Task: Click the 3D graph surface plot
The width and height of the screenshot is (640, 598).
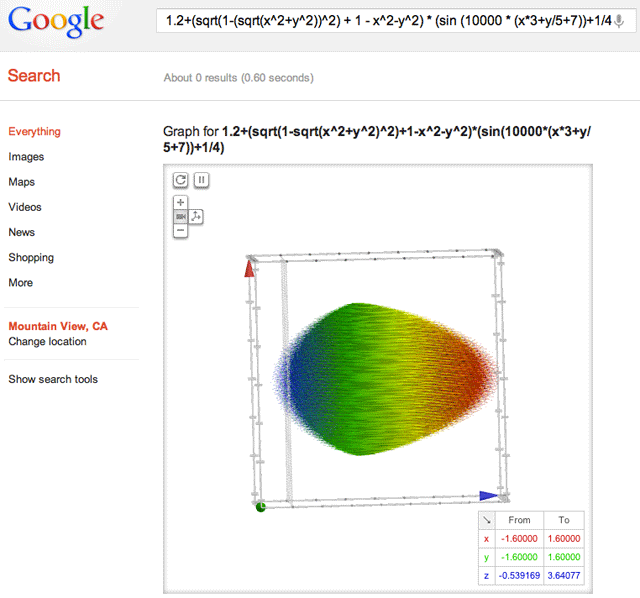Action: [x=386, y=380]
